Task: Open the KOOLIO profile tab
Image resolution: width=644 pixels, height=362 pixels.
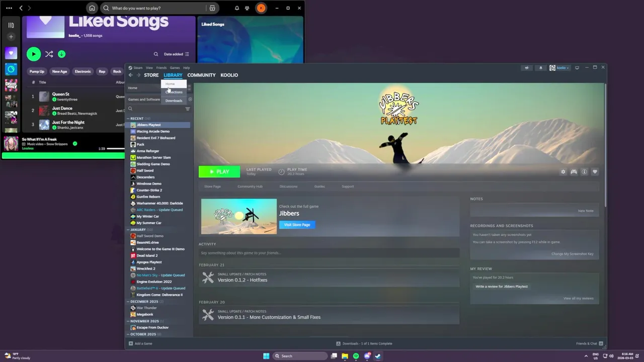Action: tap(229, 75)
